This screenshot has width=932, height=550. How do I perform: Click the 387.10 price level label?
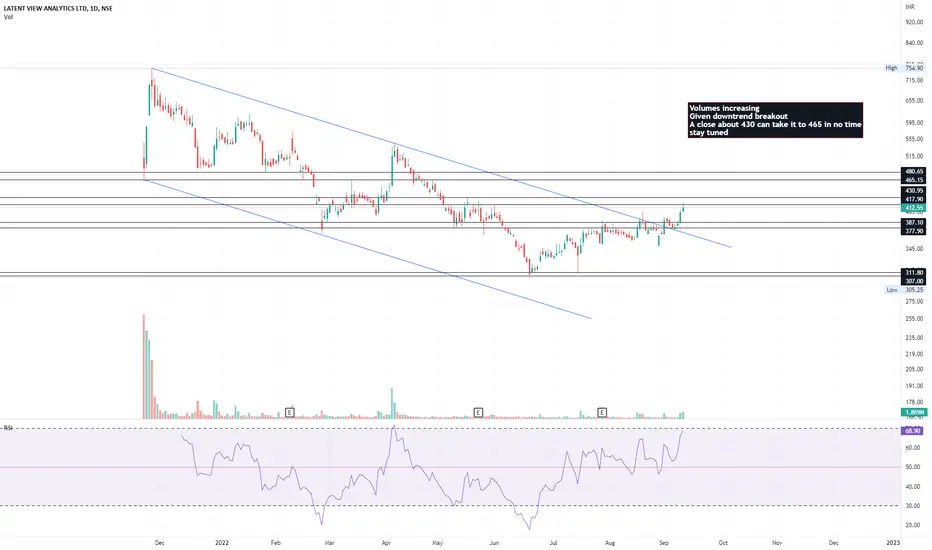pyautogui.click(x=914, y=222)
